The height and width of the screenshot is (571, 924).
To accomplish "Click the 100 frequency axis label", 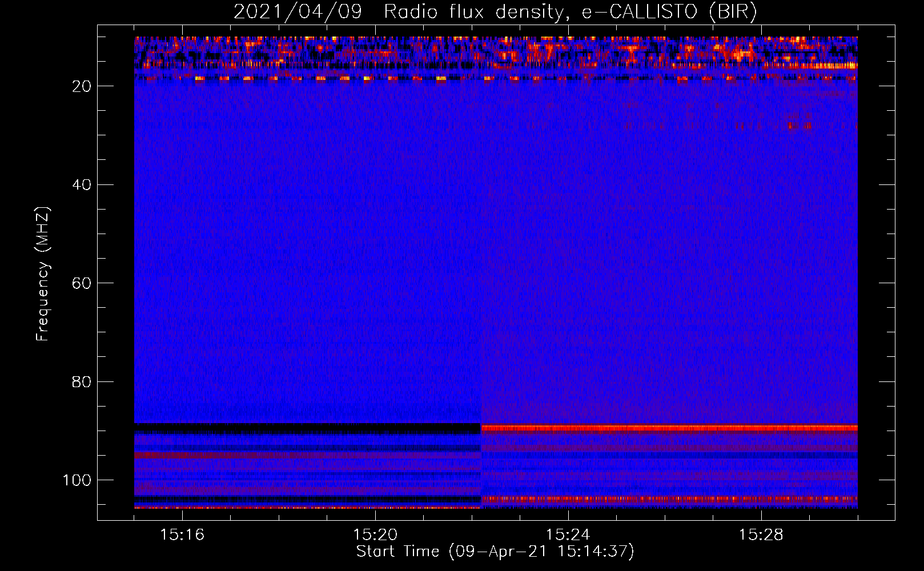I will 77,480.
